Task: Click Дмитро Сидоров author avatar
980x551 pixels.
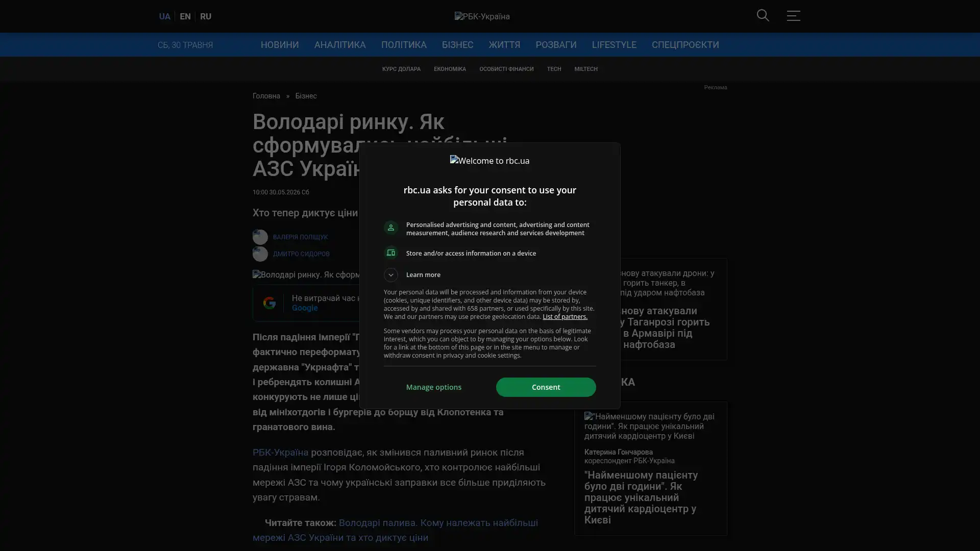Action: (260, 254)
